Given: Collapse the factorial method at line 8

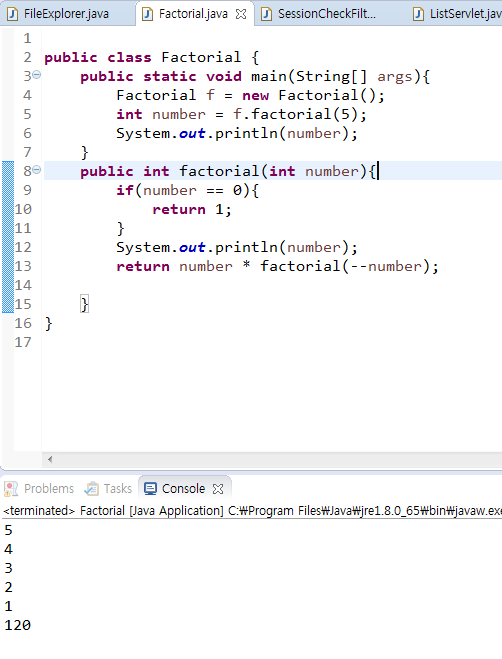Looking at the screenshot, I should coord(37,170).
